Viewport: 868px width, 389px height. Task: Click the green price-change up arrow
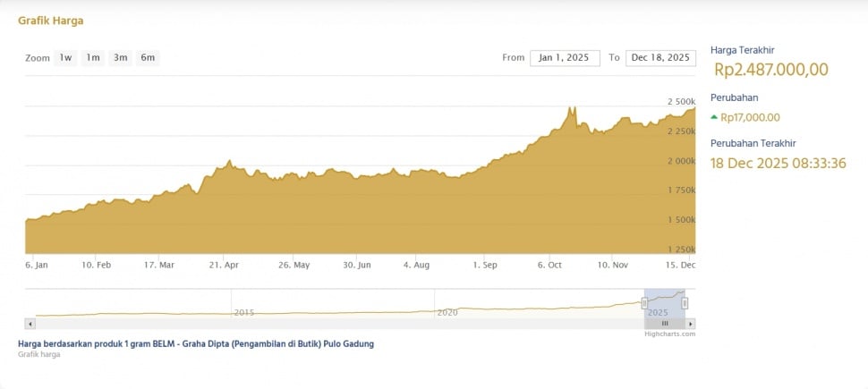714,117
